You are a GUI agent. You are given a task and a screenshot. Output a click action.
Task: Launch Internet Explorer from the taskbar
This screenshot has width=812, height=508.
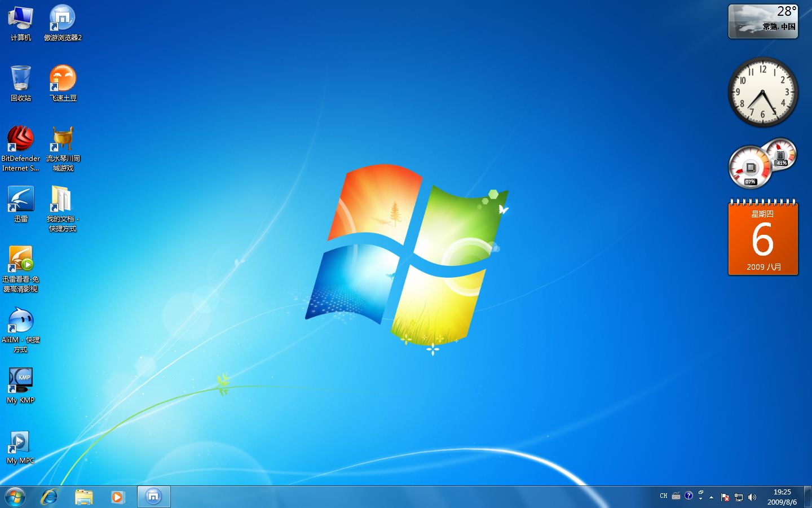pyautogui.click(x=50, y=497)
